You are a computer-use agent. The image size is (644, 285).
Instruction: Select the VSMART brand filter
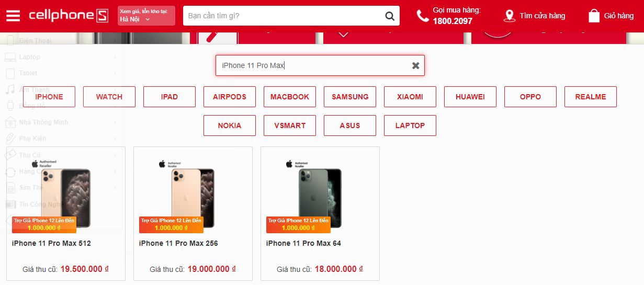pyautogui.click(x=290, y=126)
